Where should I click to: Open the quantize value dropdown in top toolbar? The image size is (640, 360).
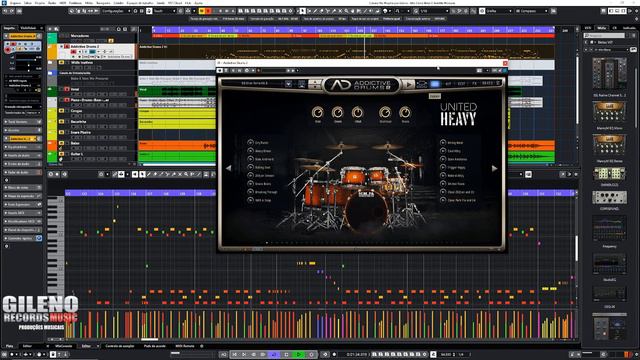tap(434, 11)
